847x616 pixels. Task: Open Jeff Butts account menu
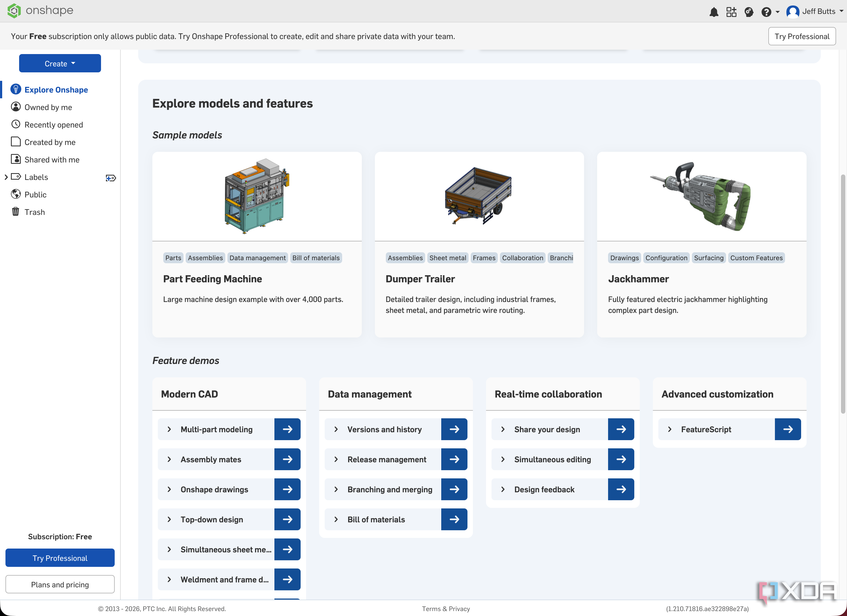coord(814,11)
